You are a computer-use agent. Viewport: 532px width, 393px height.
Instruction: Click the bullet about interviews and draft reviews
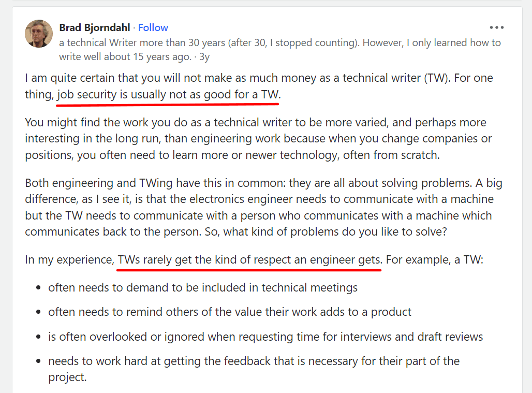click(x=265, y=337)
